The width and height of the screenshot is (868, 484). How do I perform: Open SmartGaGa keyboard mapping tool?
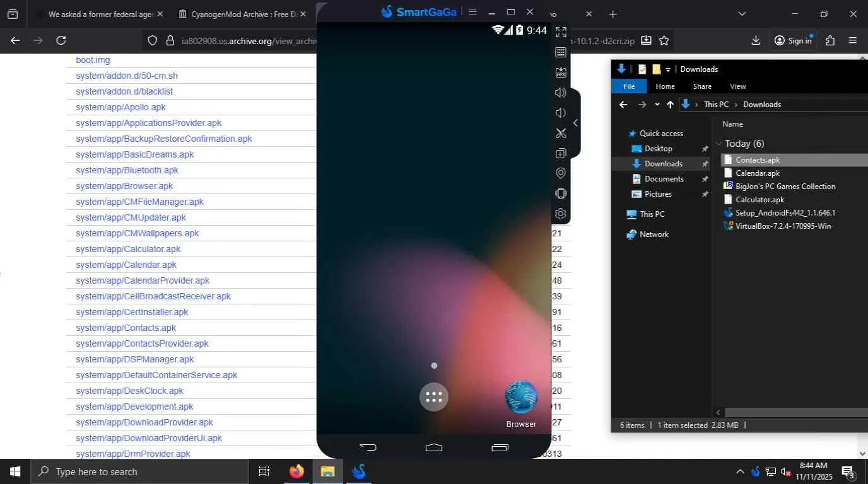(561, 52)
